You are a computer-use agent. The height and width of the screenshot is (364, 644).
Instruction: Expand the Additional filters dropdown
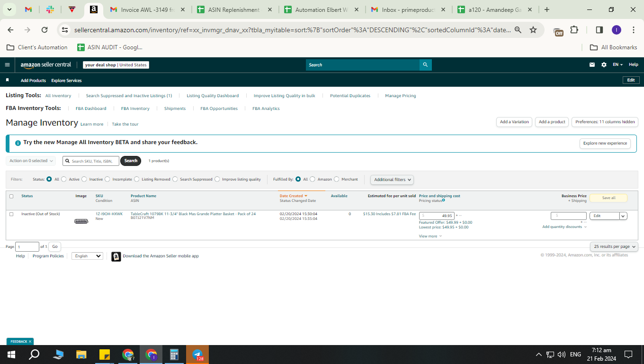(x=392, y=180)
